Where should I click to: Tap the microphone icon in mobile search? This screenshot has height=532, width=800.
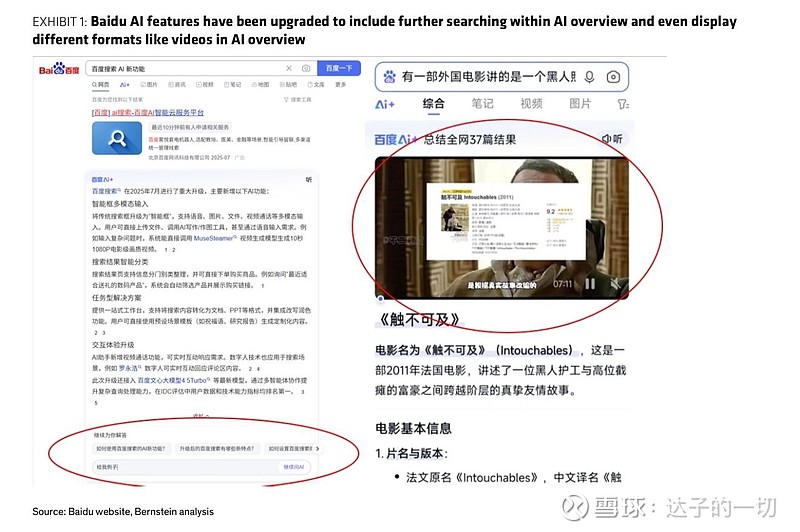click(589, 77)
